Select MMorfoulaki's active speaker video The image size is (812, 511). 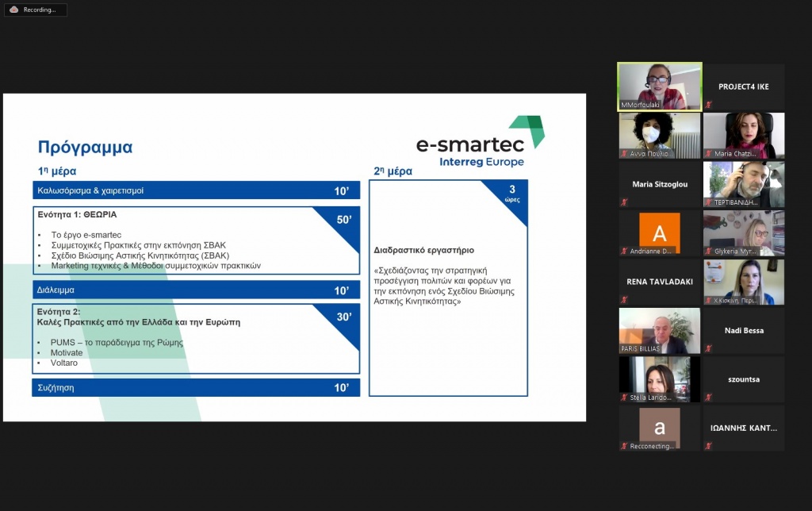pos(660,86)
